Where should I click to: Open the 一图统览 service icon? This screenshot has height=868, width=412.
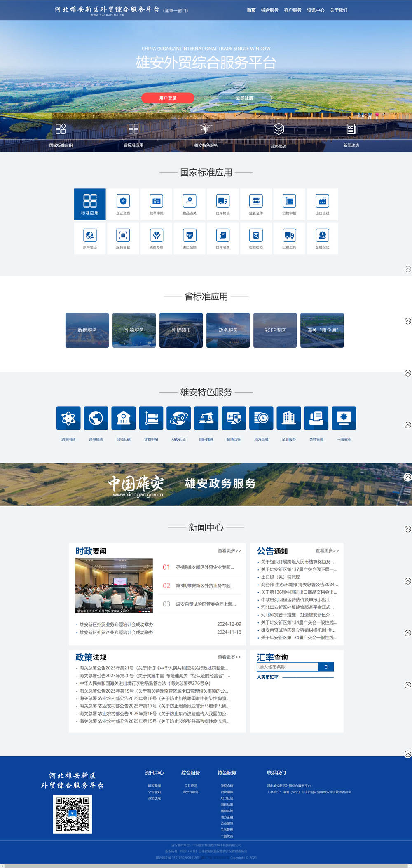point(344,418)
